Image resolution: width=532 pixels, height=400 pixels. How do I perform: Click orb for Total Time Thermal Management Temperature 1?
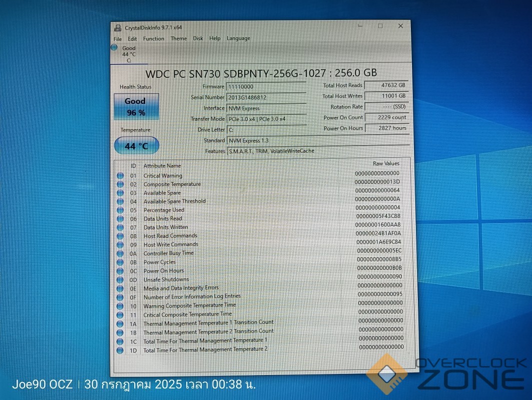pyautogui.click(x=120, y=341)
